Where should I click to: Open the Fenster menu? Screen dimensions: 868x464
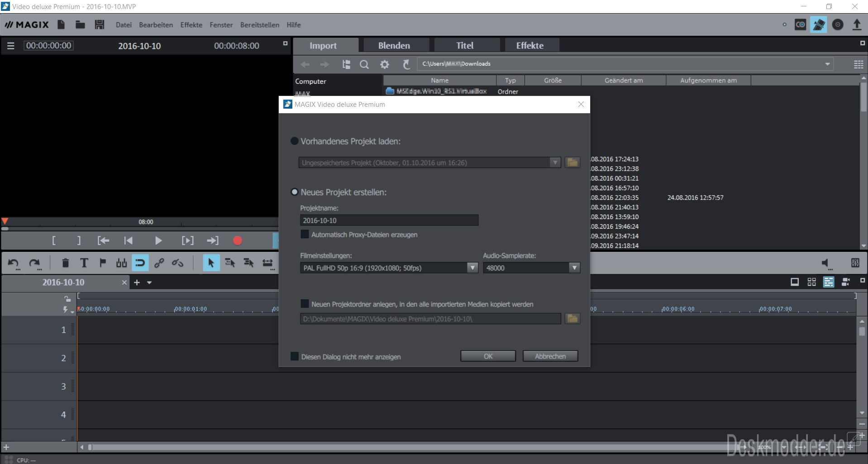[221, 25]
